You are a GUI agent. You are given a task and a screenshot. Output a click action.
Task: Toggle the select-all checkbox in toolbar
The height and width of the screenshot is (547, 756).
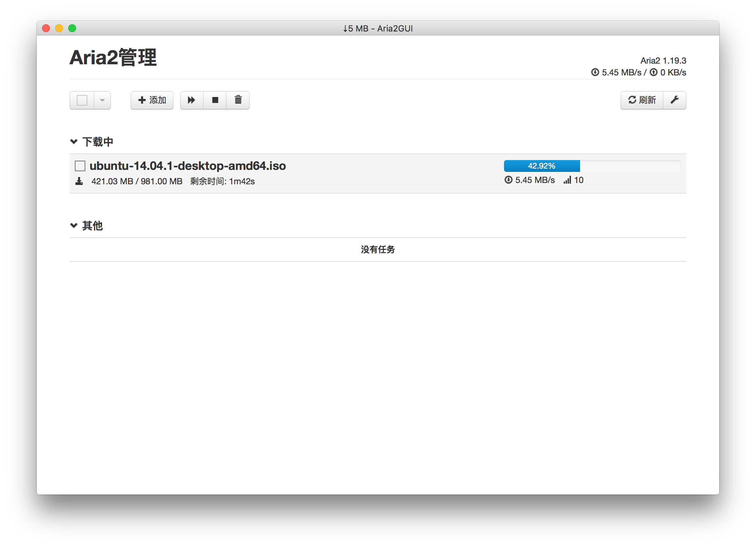(82, 100)
